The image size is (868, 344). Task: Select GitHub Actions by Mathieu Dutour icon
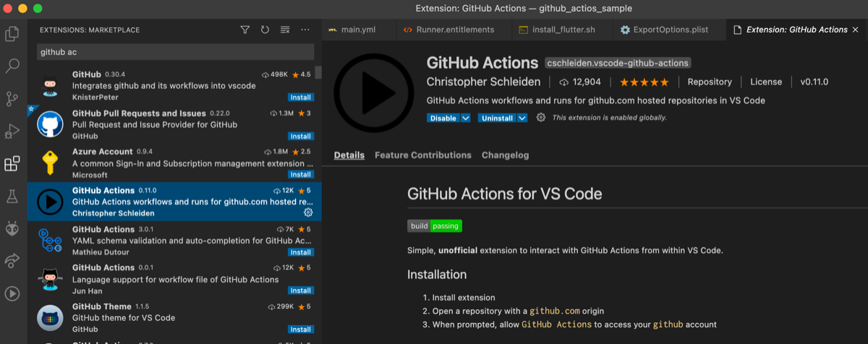[x=50, y=240]
